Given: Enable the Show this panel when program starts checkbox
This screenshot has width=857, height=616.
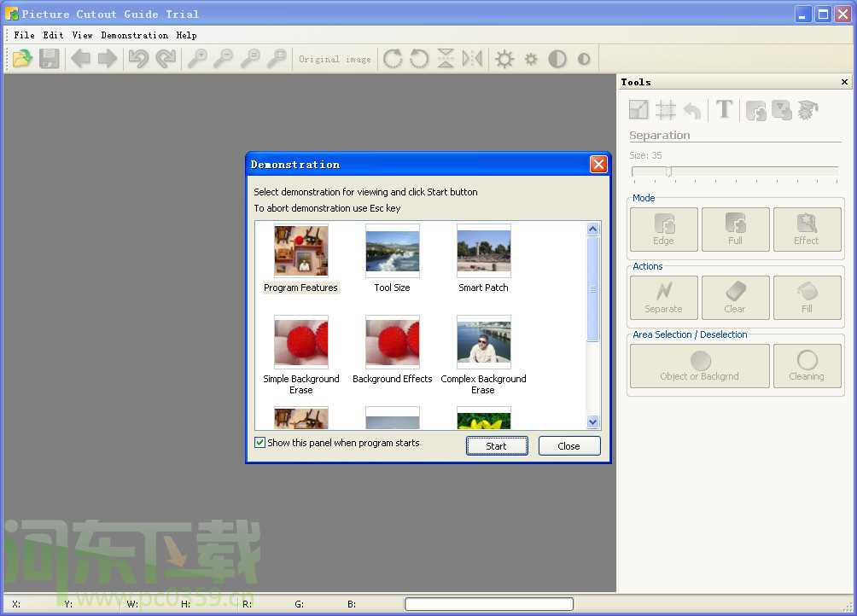Looking at the screenshot, I should point(260,443).
